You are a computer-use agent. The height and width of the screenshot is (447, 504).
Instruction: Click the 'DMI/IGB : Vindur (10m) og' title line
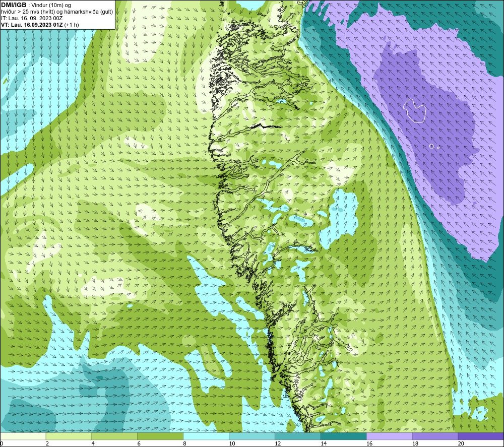point(36,5)
